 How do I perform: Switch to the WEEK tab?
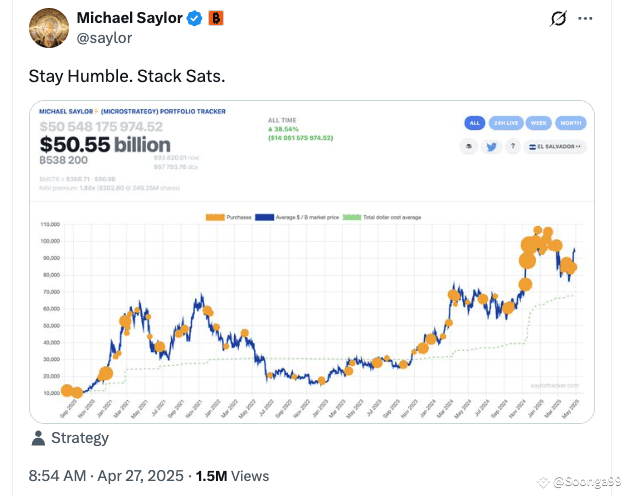538,123
